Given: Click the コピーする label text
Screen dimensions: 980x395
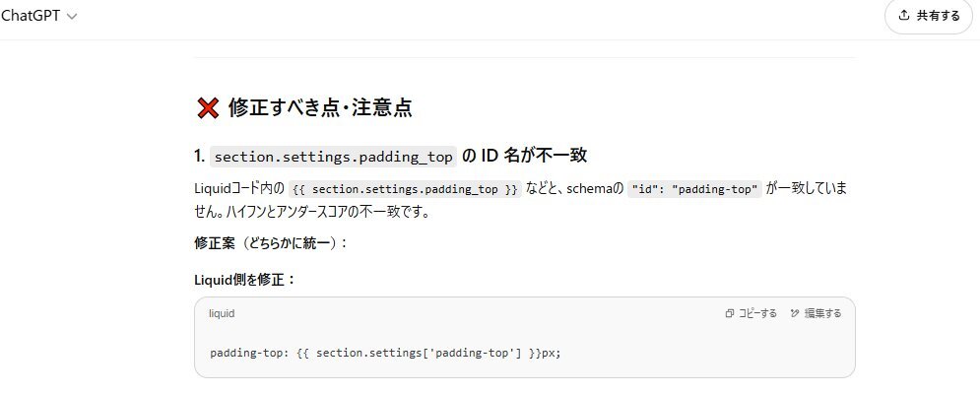Looking at the screenshot, I should coord(757,314).
